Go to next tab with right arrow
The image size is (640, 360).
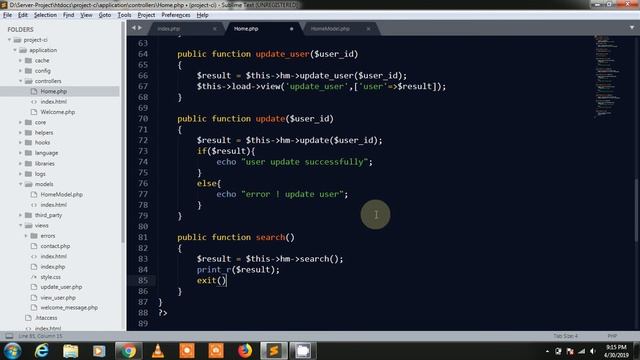140,28
